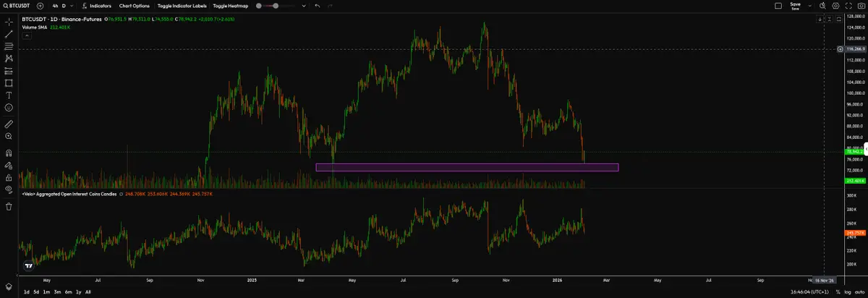Activate the zoom in tool
This screenshot has height=298, width=868.
tap(9, 136)
